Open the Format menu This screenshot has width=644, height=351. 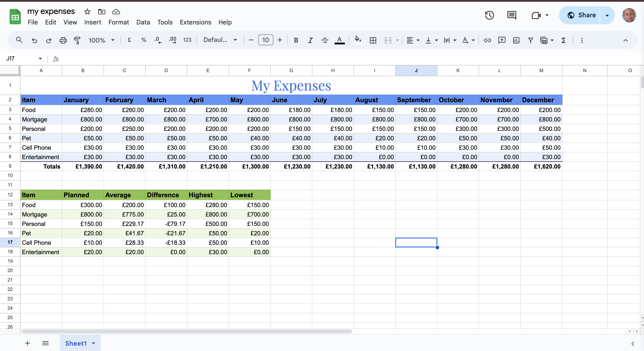tap(119, 22)
